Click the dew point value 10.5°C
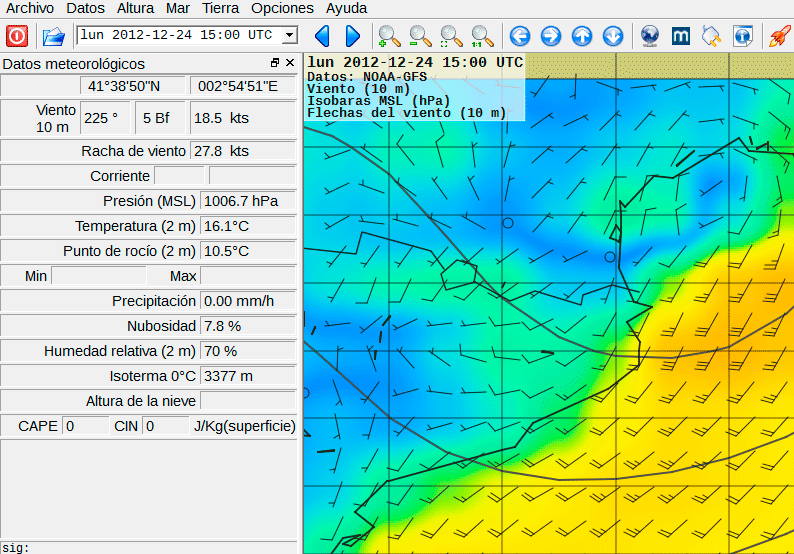794x554 pixels. tap(248, 251)
